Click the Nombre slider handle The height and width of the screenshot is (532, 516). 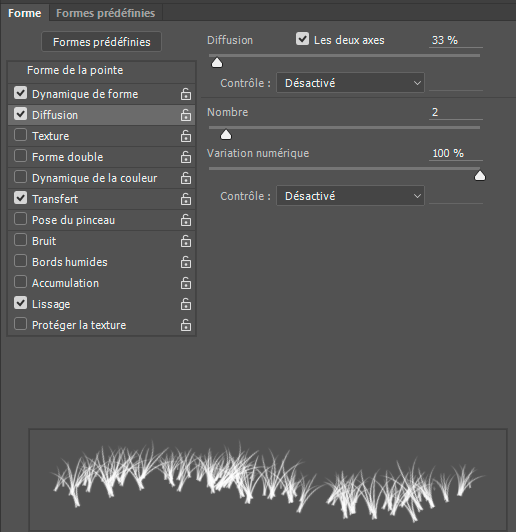226,135
